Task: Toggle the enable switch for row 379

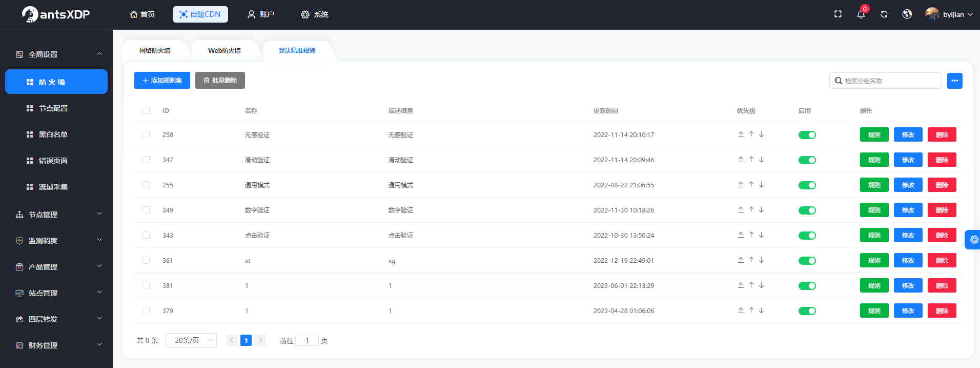Action: click(x=807, y=311)
